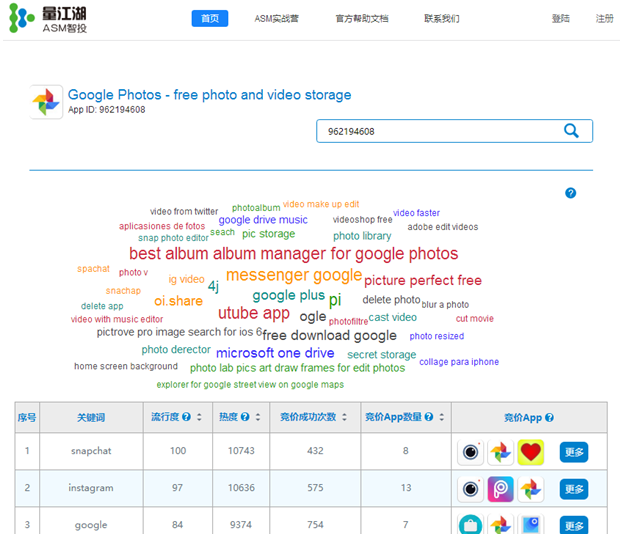620x534 pixels.
Task: Click cloud word 'picture perfect free'
Action: [423, 281]
